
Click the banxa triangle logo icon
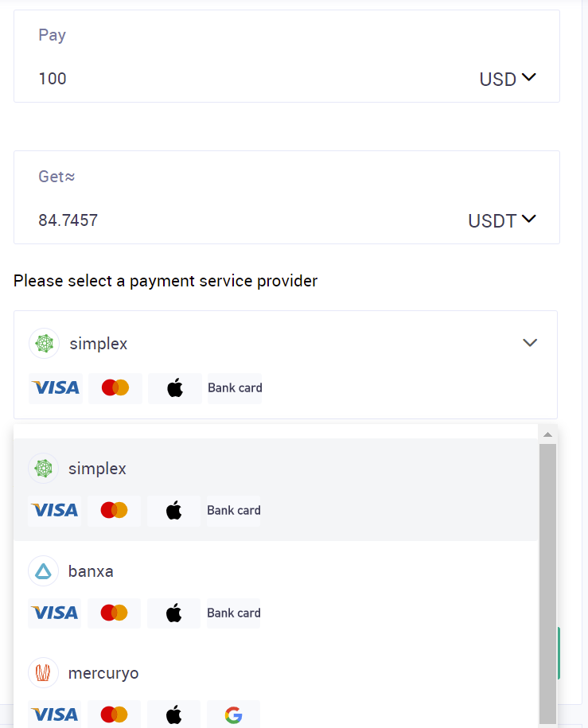click(x=43, y=571)
